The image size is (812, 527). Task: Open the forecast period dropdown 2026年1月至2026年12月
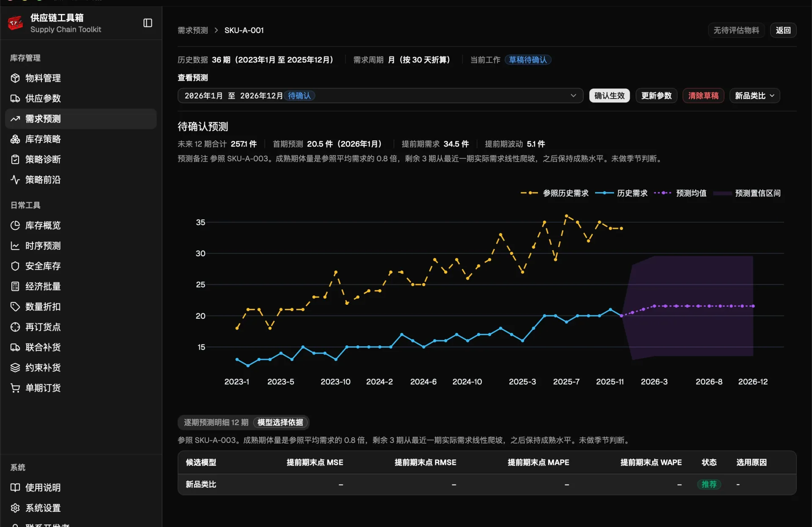380,96
